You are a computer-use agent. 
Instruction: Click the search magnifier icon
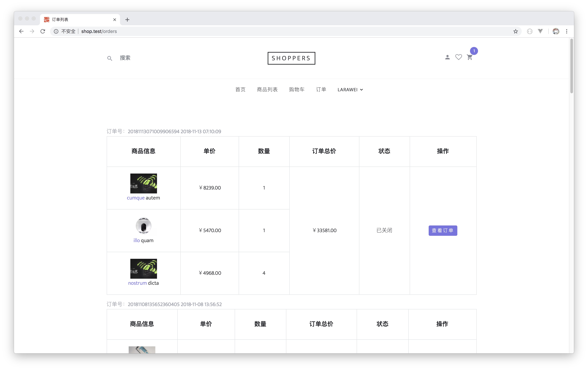(x=110, y=58)
